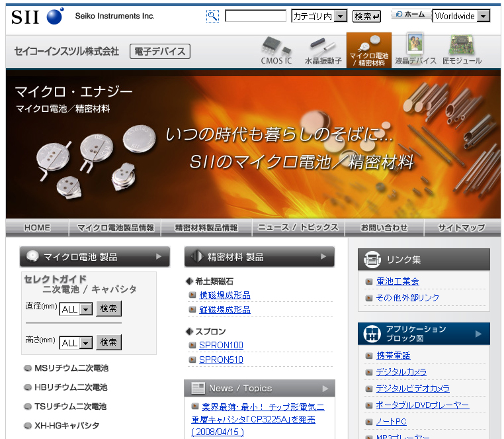Image resolution: width=504 pixels, height=439 pixels.
Task: Click the bullet icon next to 電池工業会
Action: [369, 281]
